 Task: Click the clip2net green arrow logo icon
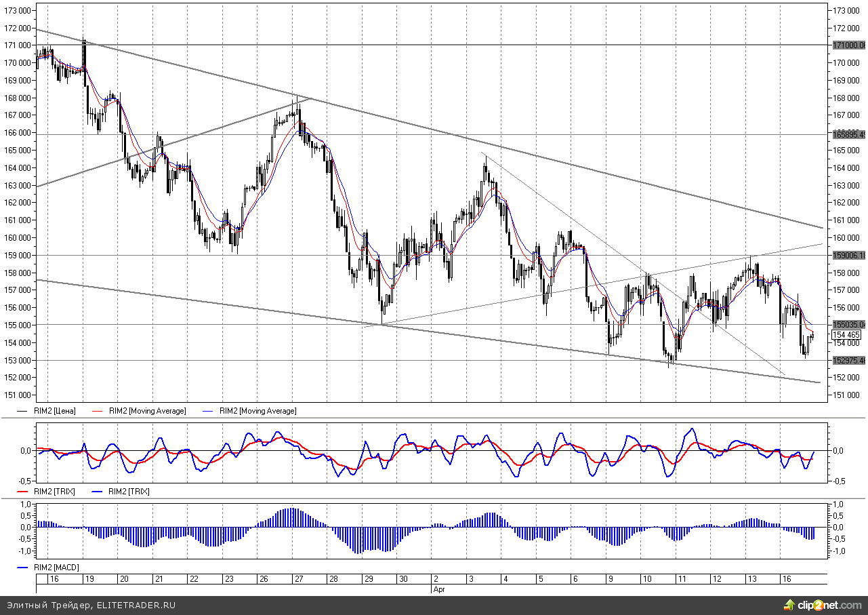(x=789, y=604)
